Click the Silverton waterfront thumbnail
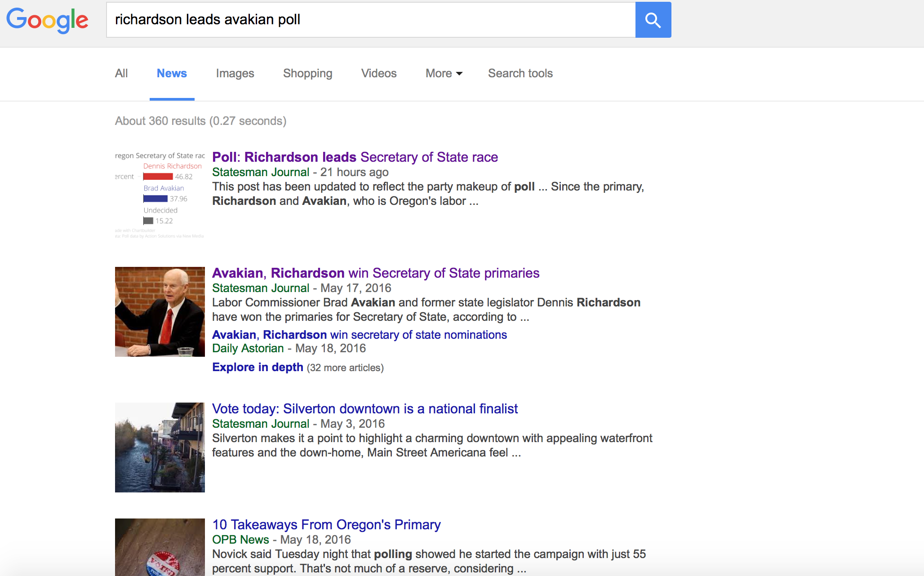Viewport: 924px width, 576px height. pyautogui.click(x=160, y=447)
